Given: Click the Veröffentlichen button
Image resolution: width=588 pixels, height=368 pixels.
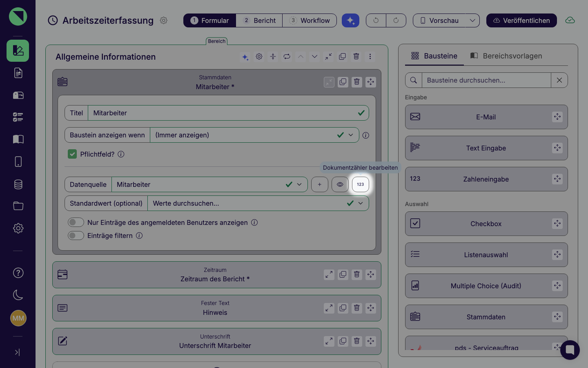Looking at the screenshot, I should (x=521, y=20).
